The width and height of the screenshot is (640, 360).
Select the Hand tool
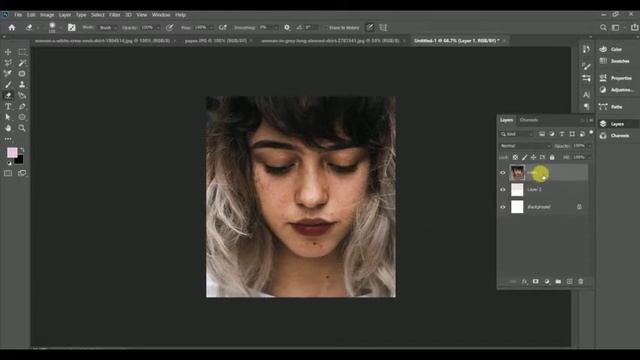pos(8,128)
